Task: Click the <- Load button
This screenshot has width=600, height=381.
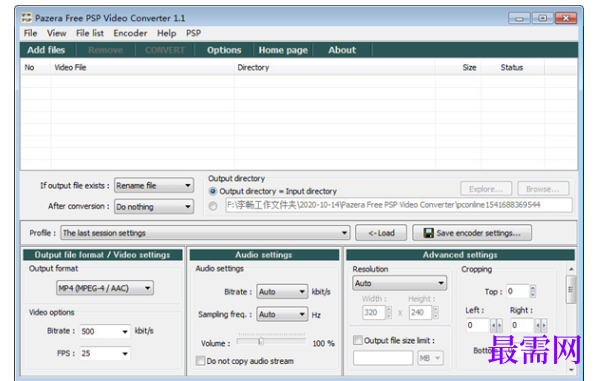Action: click(x=381, y=233)
